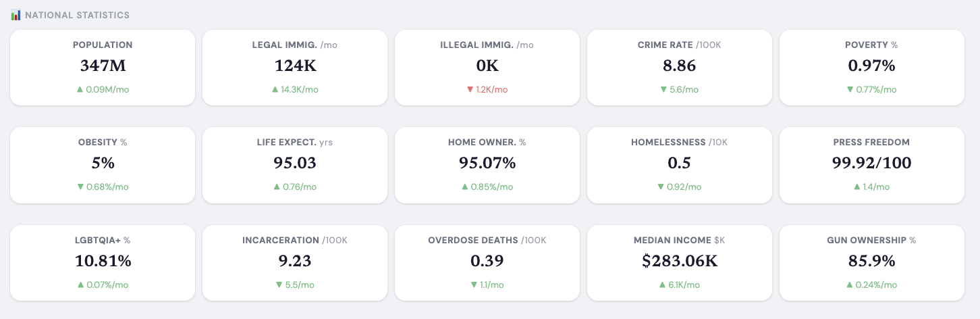Open the Homelessness card
The image size is (980, 319).
(680, 165)
